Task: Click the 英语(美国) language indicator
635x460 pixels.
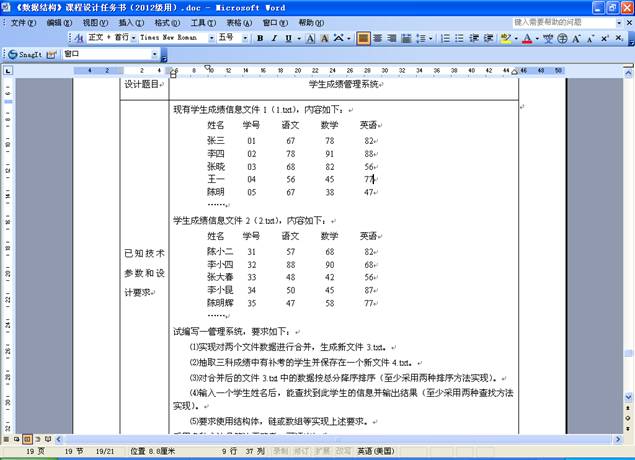Action: [375, 451]
